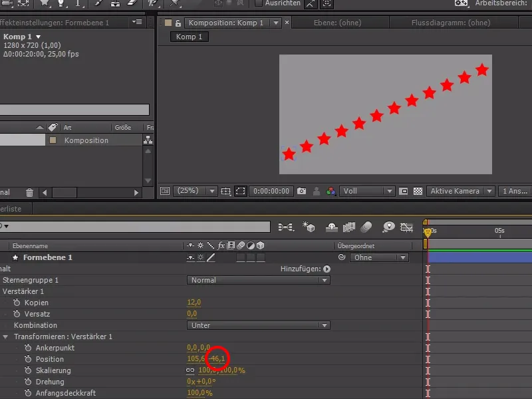
Task: Click the current time 0:00:00:00 display
Action: [271, 191]
